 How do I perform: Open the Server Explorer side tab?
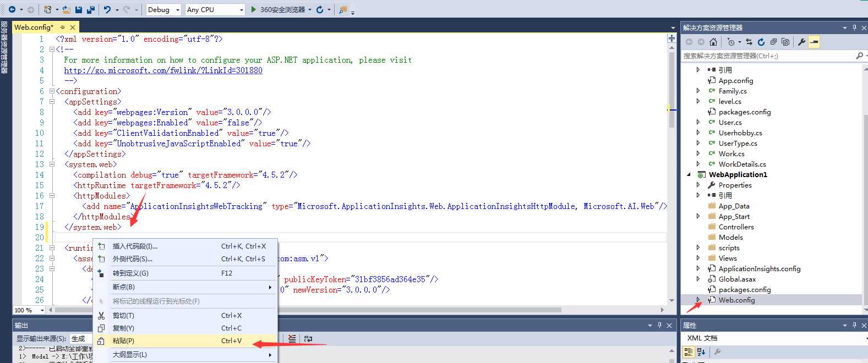(x=4, y=47)
